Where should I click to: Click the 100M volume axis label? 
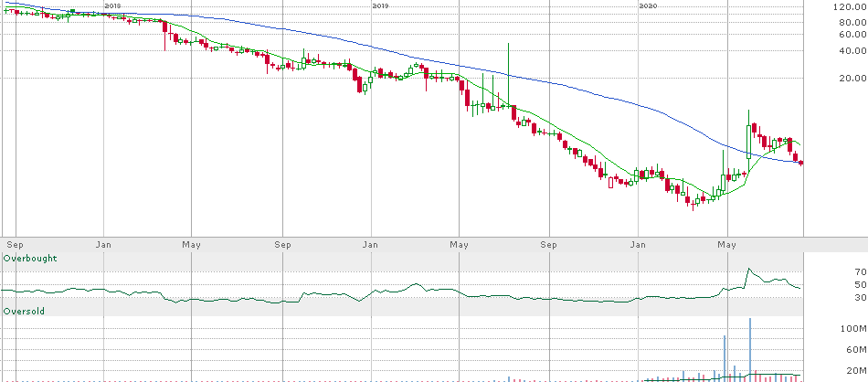tap(855, 329)
